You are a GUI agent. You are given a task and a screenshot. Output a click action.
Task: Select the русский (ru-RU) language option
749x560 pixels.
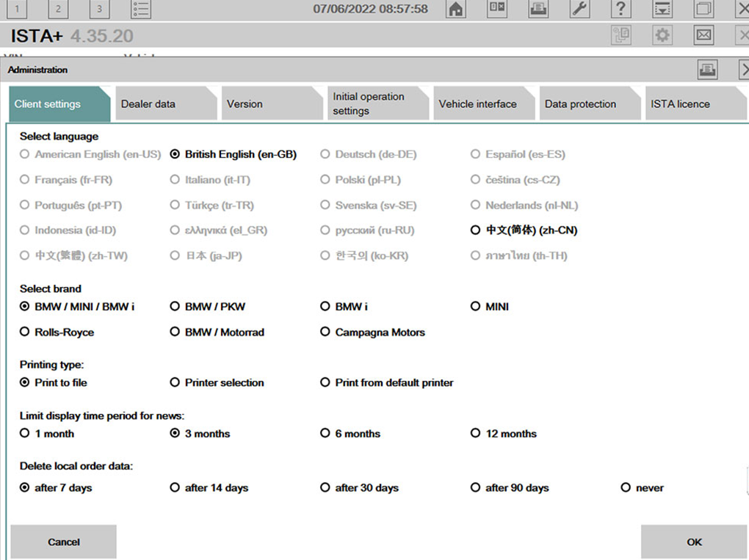(x=367, y=230)
